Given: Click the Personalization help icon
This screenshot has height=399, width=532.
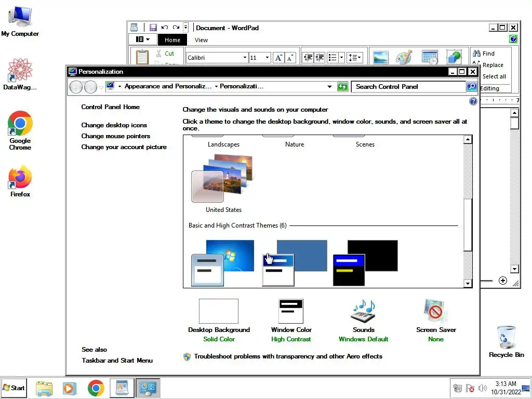Looking at the screenshot, I should pyautogui.click(x=473, y=101).
